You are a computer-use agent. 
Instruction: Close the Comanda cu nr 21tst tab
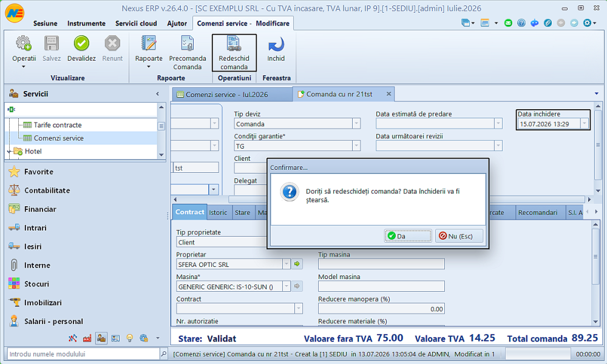coord(388,94)
